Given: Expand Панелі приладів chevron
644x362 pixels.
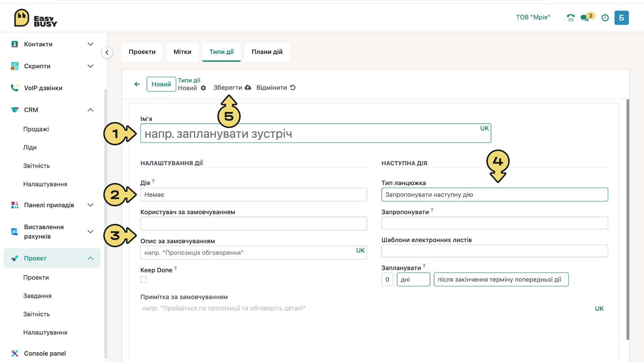Looking at the screenshot, I should (91, 205).
